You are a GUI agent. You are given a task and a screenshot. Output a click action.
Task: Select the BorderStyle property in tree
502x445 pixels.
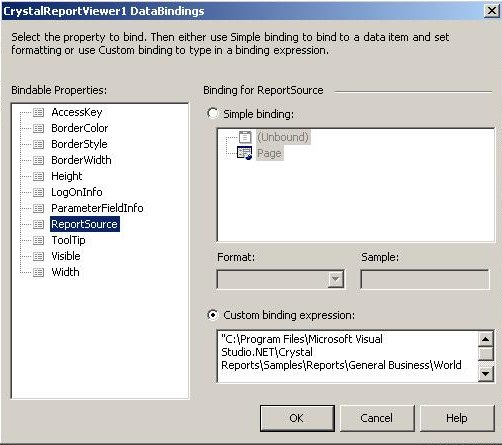point(79,144)
